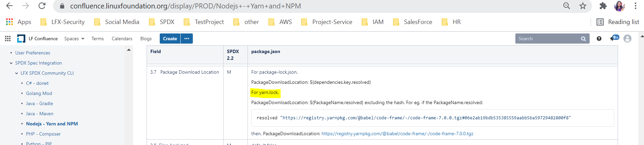Open the Apps shortcut in bookmarks bar
The width and height of the screenshot is (644, 145).
(x=19, y=22)
